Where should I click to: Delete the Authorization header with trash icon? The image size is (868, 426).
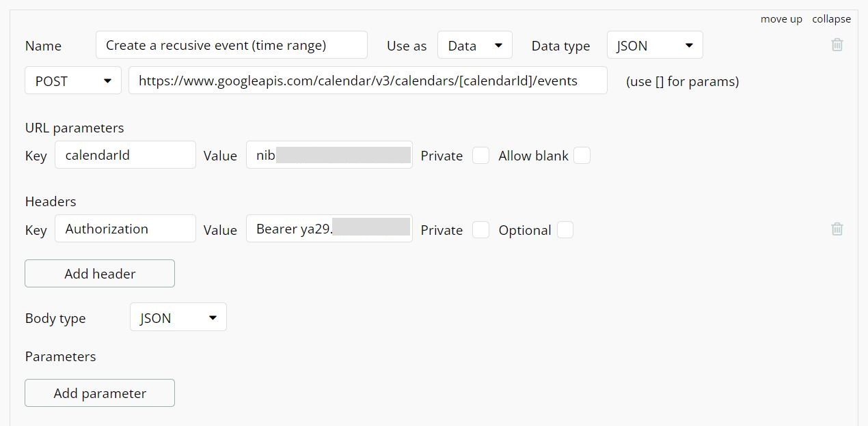pyautogui.click(x=837, y=229)
